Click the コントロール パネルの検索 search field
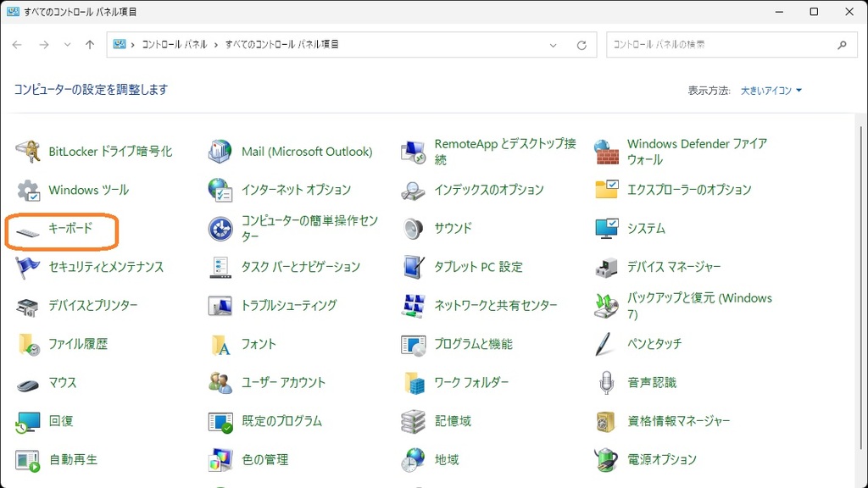 click(732, 45)
